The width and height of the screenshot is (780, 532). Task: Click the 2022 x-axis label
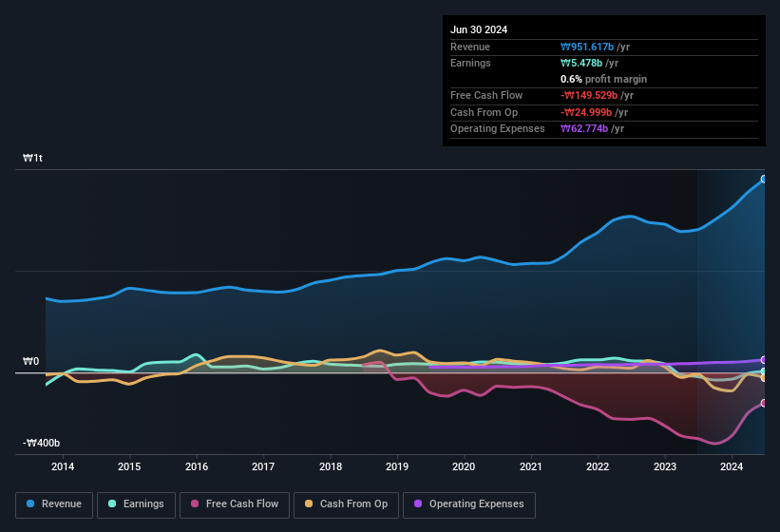[598, 466]
